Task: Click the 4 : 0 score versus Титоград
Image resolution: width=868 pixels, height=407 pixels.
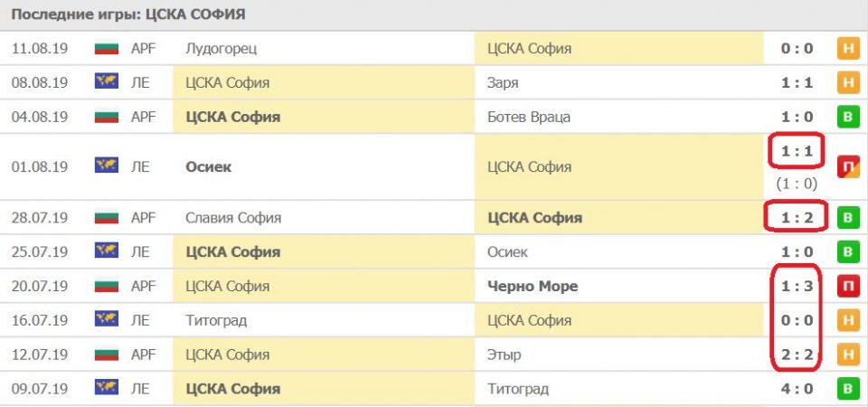Action: click(797, 389)
